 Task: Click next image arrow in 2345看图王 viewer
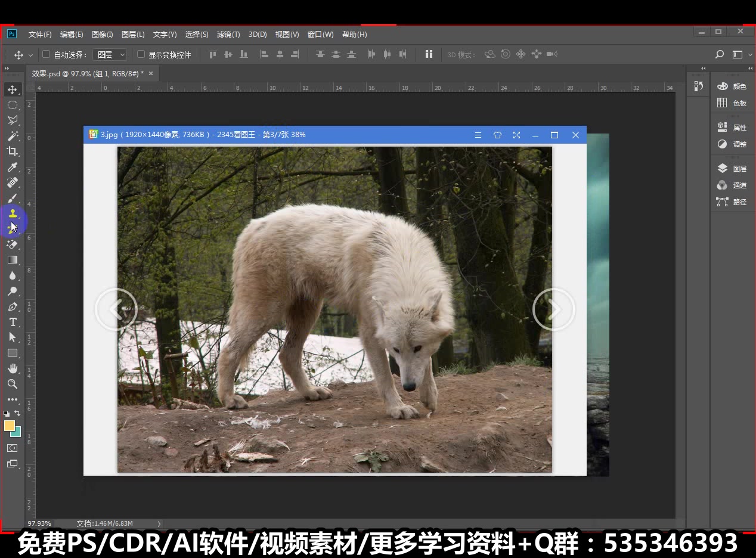(x=553, y=309)
